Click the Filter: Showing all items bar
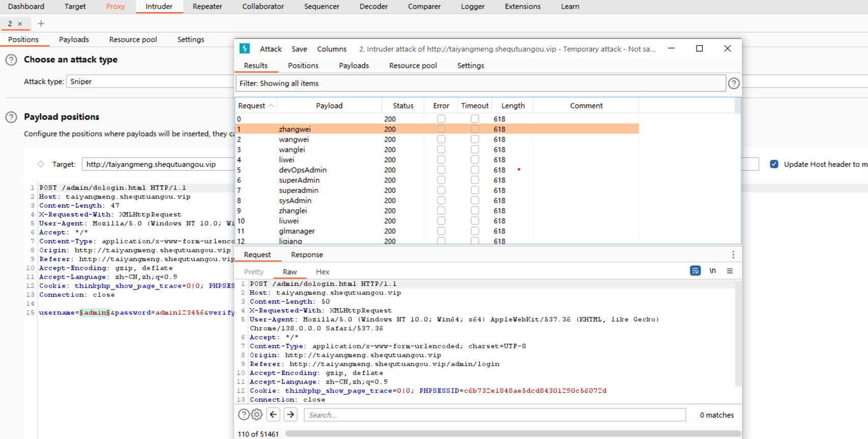 [481, 84]
